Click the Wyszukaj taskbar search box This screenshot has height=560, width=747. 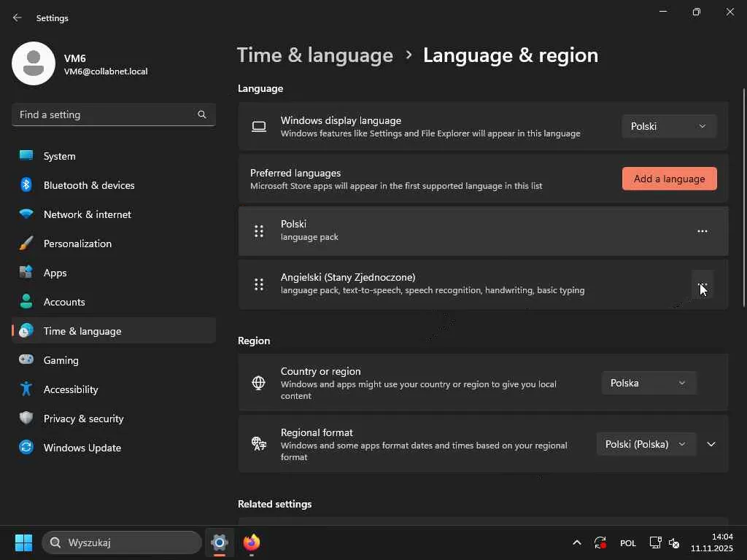point(122,542)
